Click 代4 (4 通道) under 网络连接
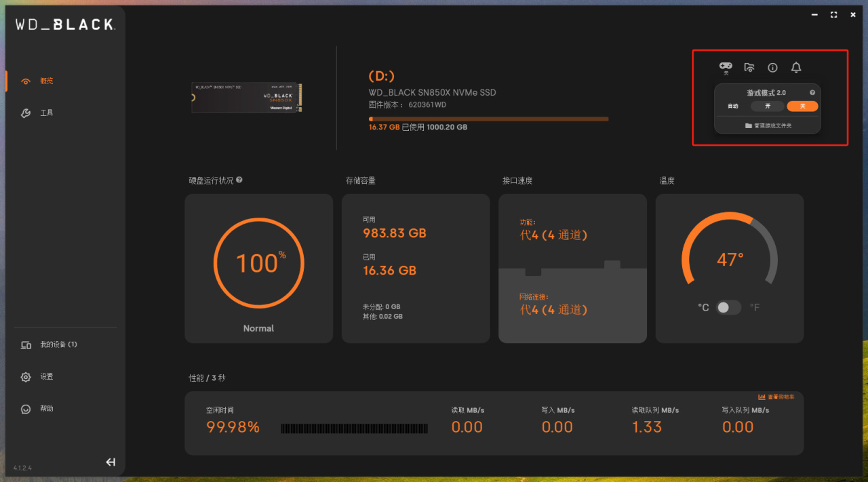868x482 pixels. tap(553, 310)
